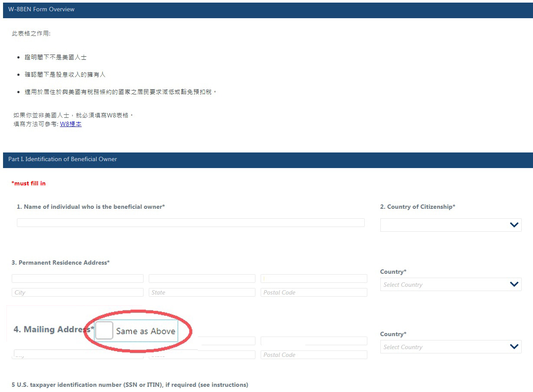Click the Country of Citizenship chevron arrow
533x392 pixels.
pos(514,225)
